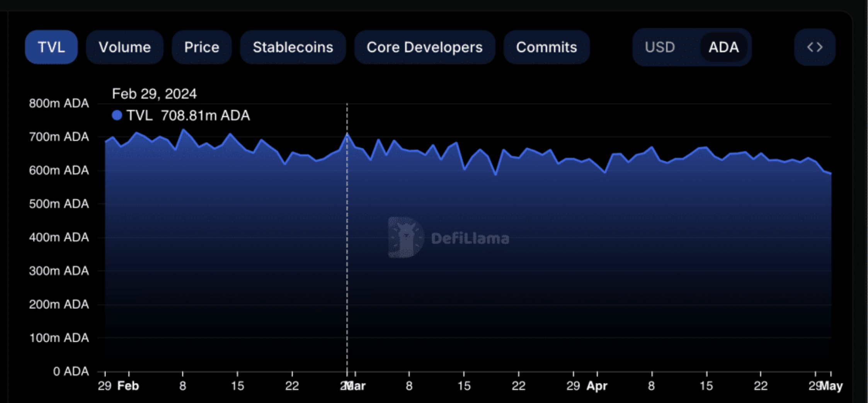This screenshot has width=868, height=403.
Task: Switch to the Price tab
Action: click(x=201, y=47)
